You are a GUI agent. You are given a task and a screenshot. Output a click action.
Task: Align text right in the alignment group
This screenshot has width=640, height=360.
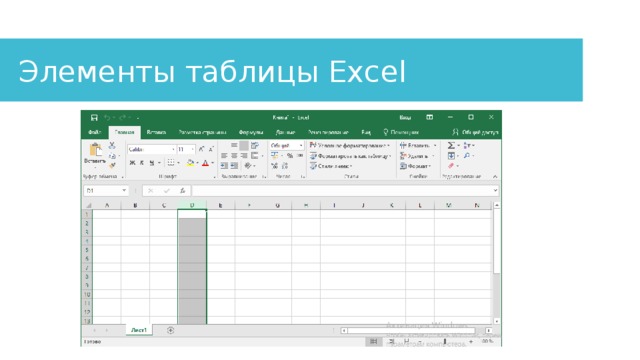244,156
